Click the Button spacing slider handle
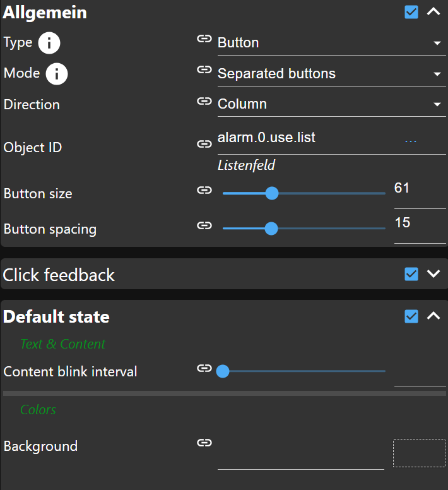This screenshot has width=448, height=490. pos(271,228)
